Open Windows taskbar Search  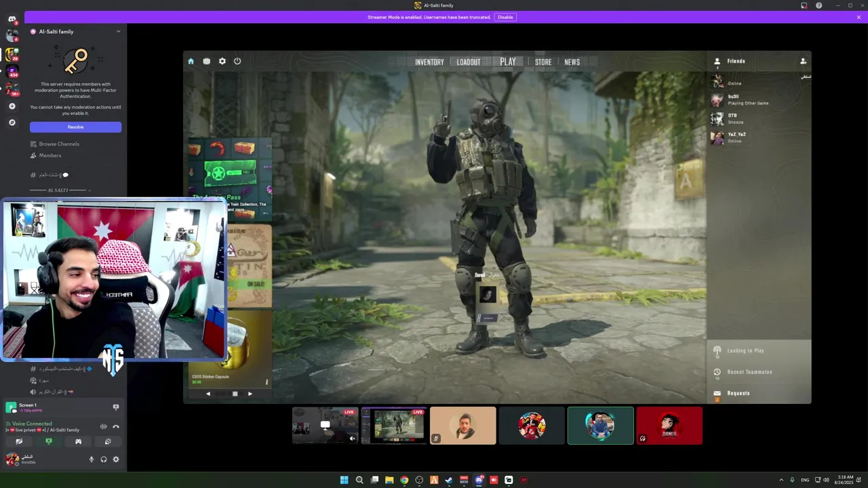(x=359, y=480)
